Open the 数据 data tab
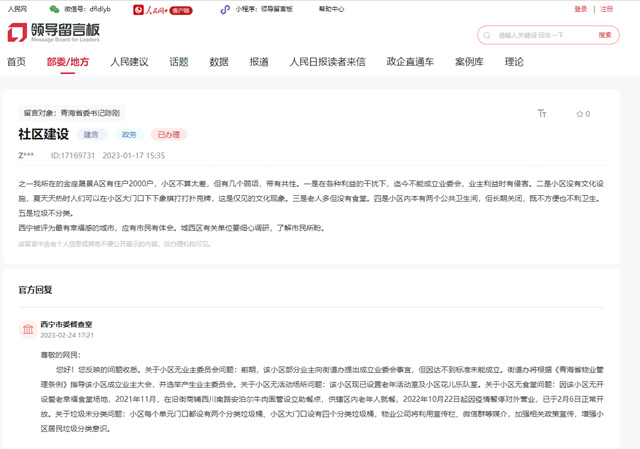 (x=219, y=62)
